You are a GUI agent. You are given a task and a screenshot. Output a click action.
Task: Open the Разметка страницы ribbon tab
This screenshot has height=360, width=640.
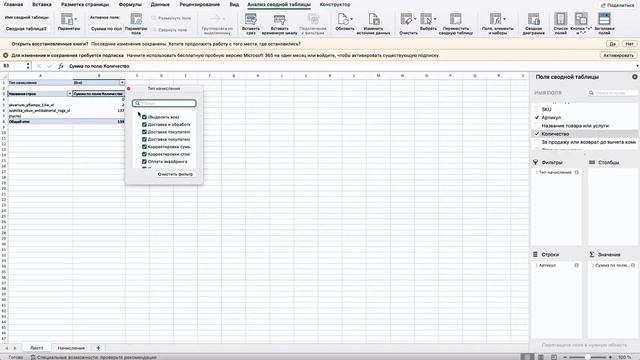click(x=85, y=4)
